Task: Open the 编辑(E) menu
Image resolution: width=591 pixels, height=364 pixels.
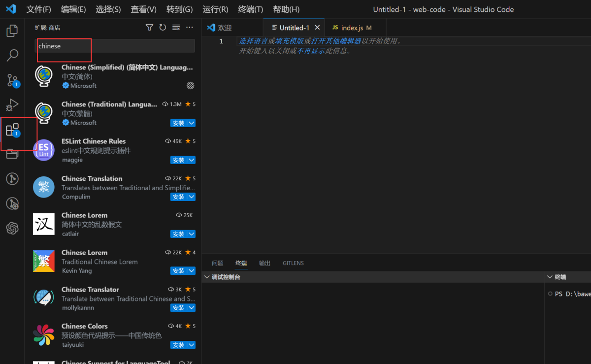Action: (x=73, y=9)
